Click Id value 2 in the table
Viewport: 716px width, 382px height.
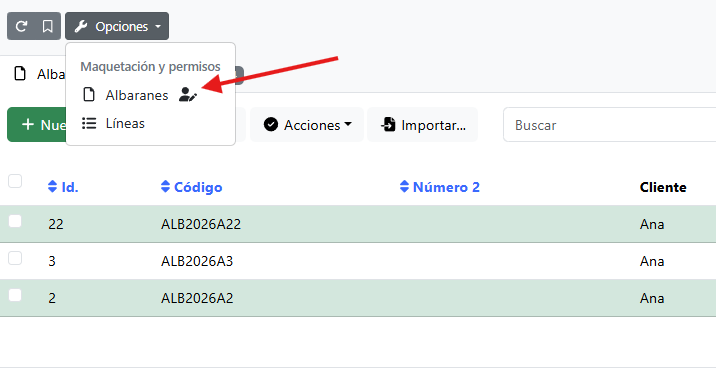52,298
